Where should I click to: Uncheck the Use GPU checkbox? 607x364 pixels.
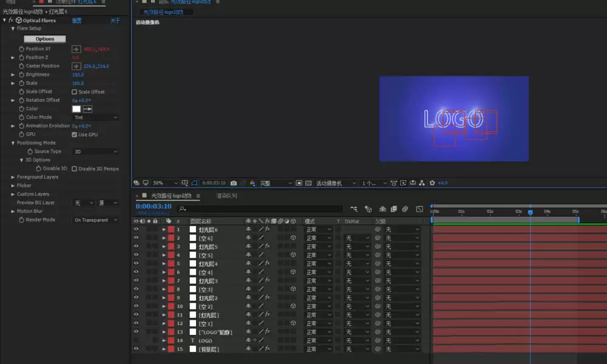pyautogui.click(x=74, y=135)
